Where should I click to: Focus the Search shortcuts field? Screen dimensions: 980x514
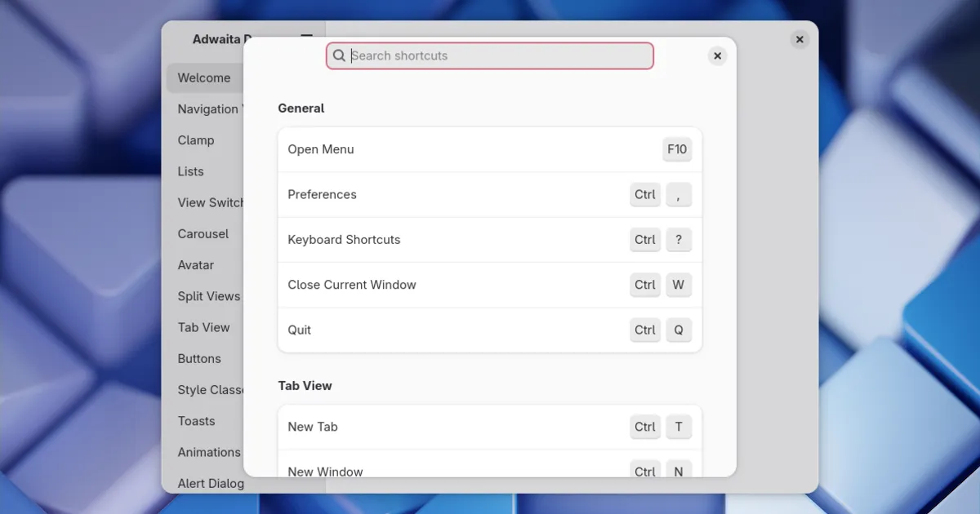pyautogui.click(x=498, y=55)
